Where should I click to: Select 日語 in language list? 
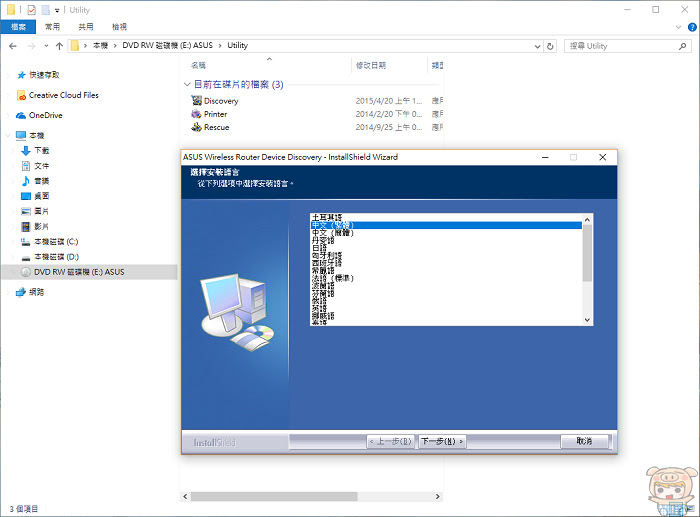click(x=320, y=248)
